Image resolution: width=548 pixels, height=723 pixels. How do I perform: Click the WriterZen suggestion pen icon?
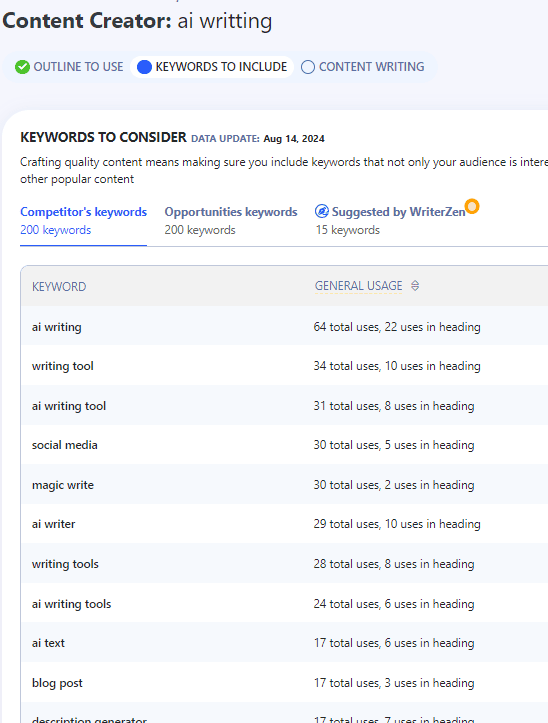point(322,211)
